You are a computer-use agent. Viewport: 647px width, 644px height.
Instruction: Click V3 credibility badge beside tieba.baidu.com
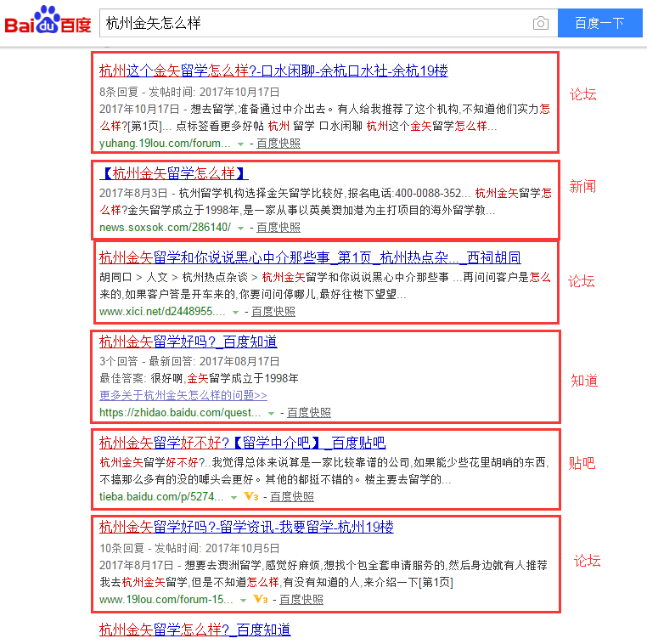250,496
